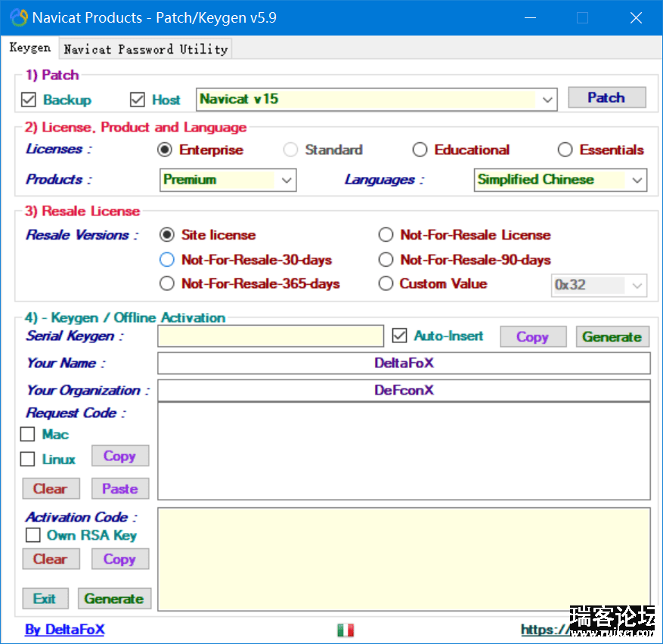Copy the serial key
This screenshot has width=663, height=644.
point(533,336)
